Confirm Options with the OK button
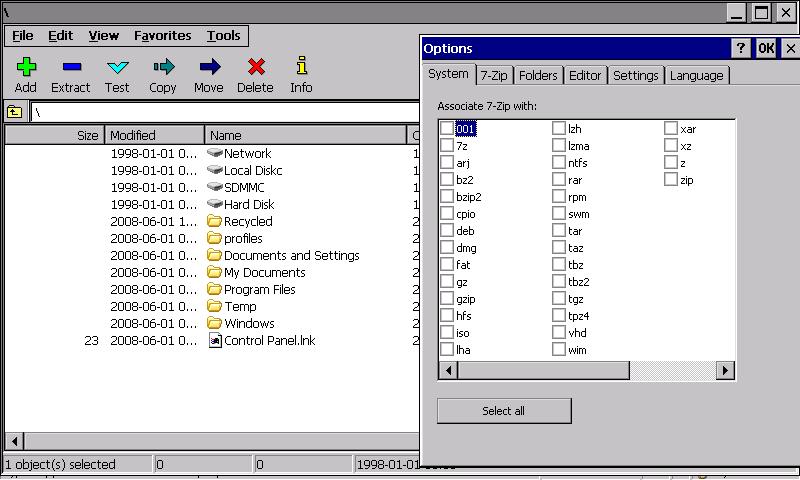 pyautogui.click(x=766, y=48)
